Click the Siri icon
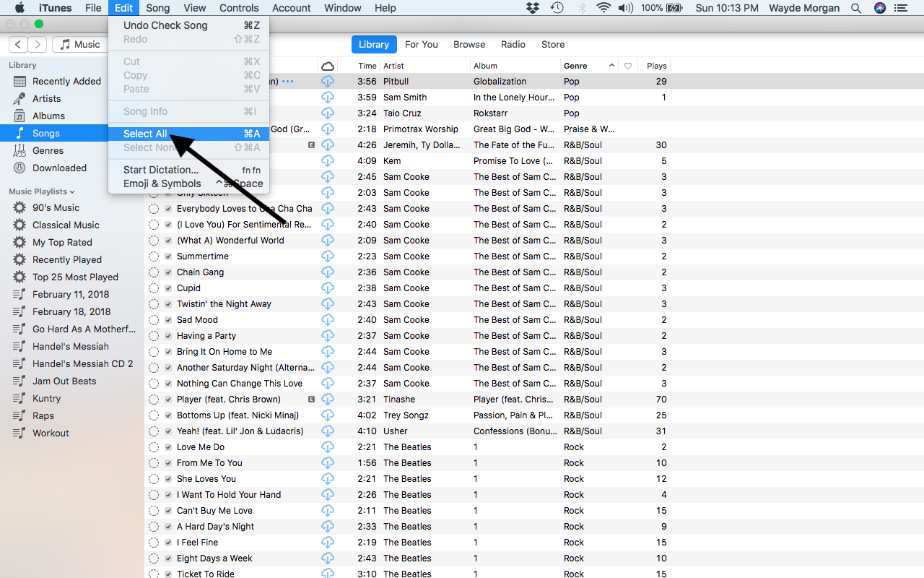This screenshot has height=578, width=924. 879,8
